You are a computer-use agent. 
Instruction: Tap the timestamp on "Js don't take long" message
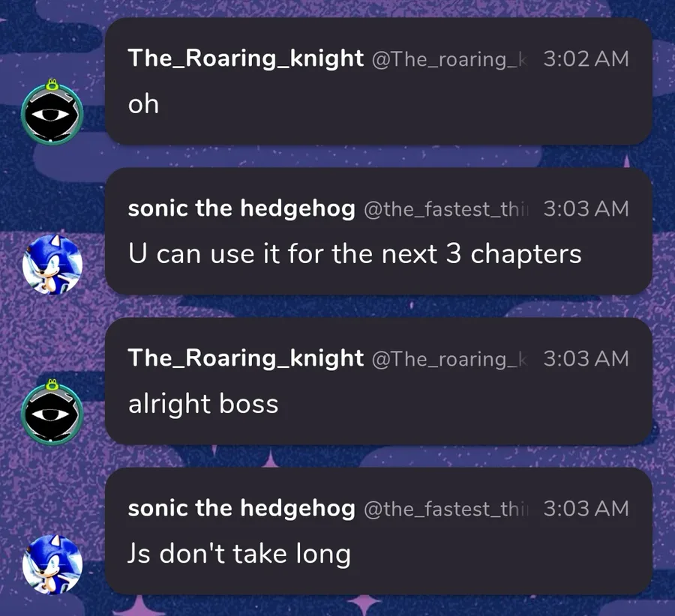click(586, 508)
